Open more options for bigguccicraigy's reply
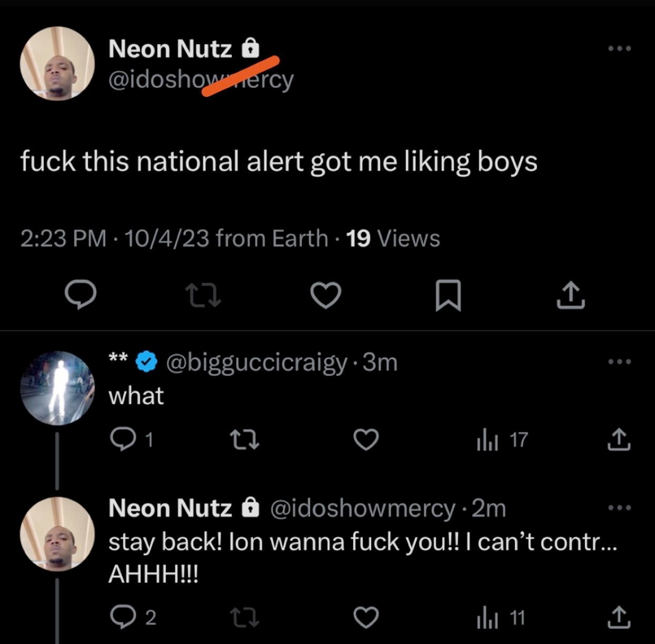 [x=619, y=362]
